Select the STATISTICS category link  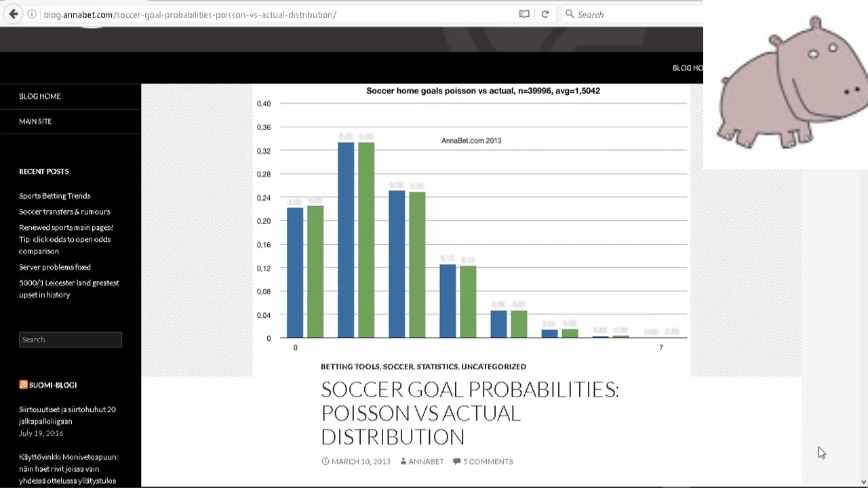(437, 367)
